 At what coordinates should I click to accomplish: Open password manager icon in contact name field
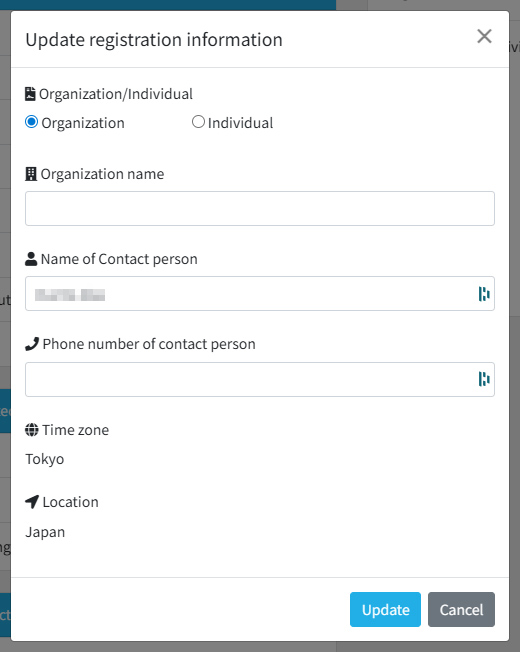(x=484, y=294)
